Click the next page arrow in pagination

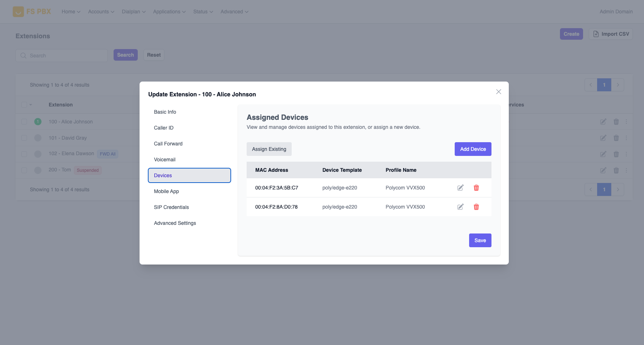[x=618, y=84]
